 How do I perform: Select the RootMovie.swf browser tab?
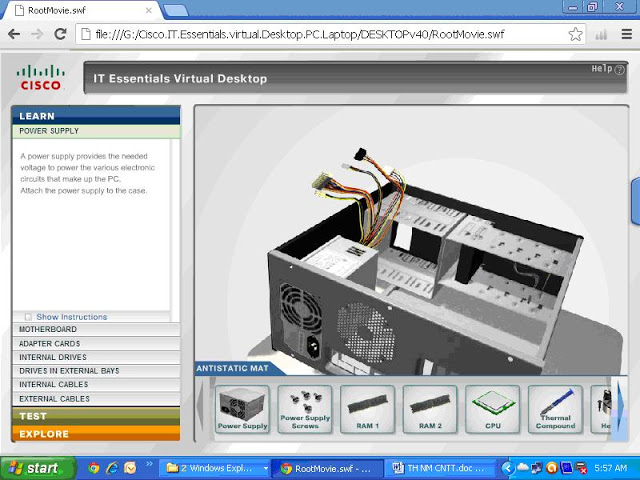(82, 10)
